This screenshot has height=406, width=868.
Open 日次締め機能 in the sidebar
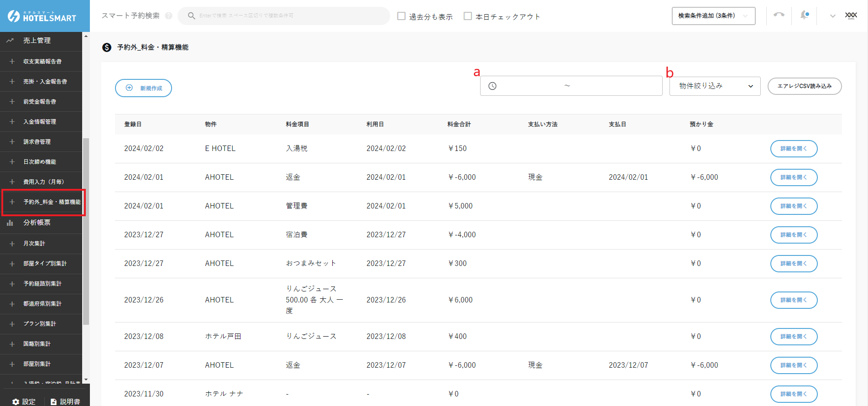pyautogui.click(x=40, y=162)
